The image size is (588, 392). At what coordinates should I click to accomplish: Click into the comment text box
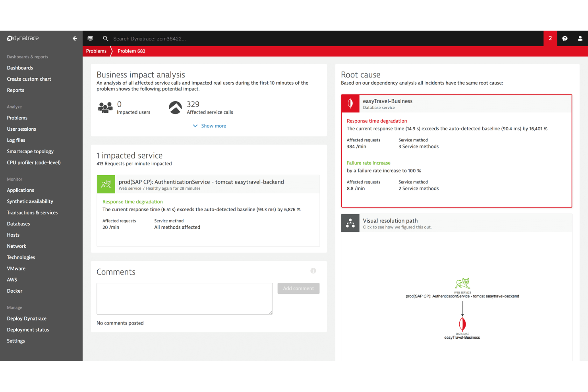(184, 299)
